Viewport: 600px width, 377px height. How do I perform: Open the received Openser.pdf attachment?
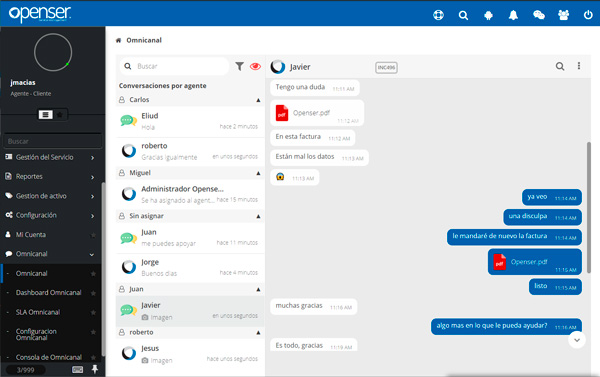pos(317,113)
